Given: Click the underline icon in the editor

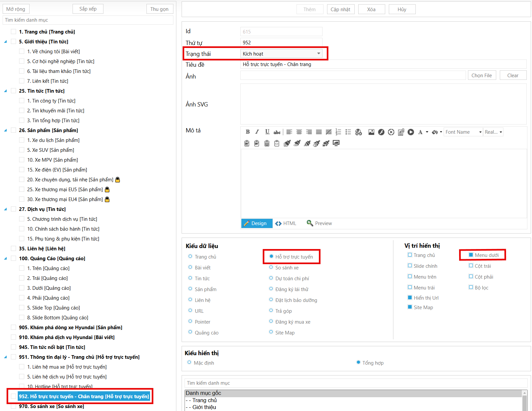Looking at the screenshot, I should pos(267,132).
